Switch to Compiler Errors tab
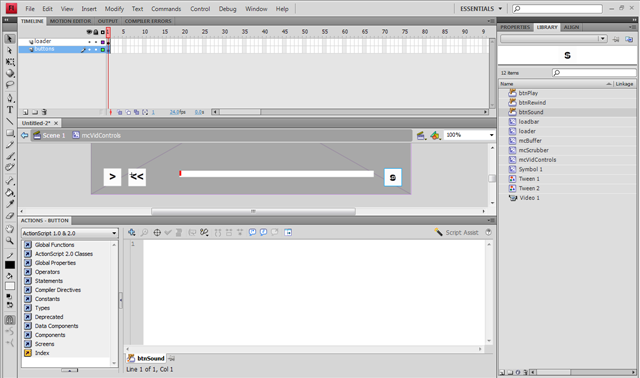This screenshot has height=378, width=640. [148, 21]
